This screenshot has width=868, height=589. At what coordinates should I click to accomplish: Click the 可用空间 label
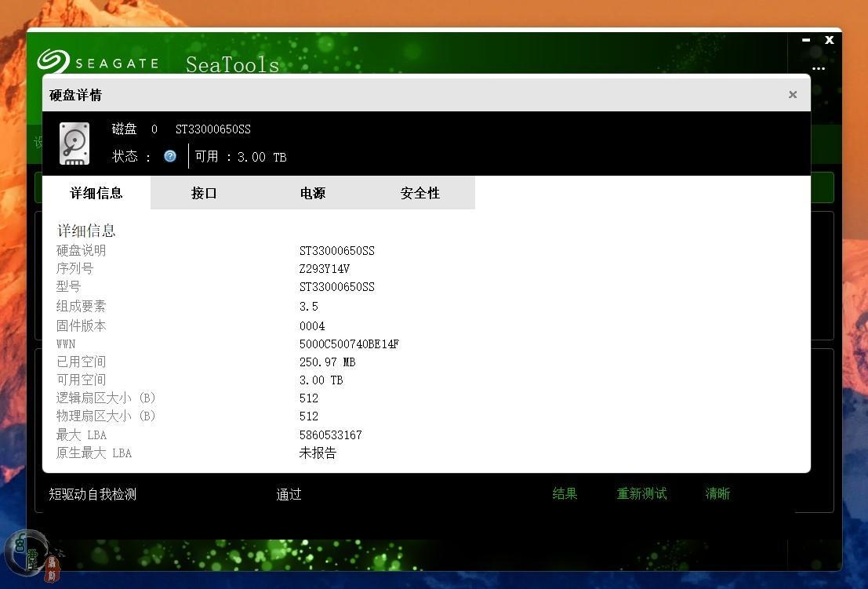81,380
